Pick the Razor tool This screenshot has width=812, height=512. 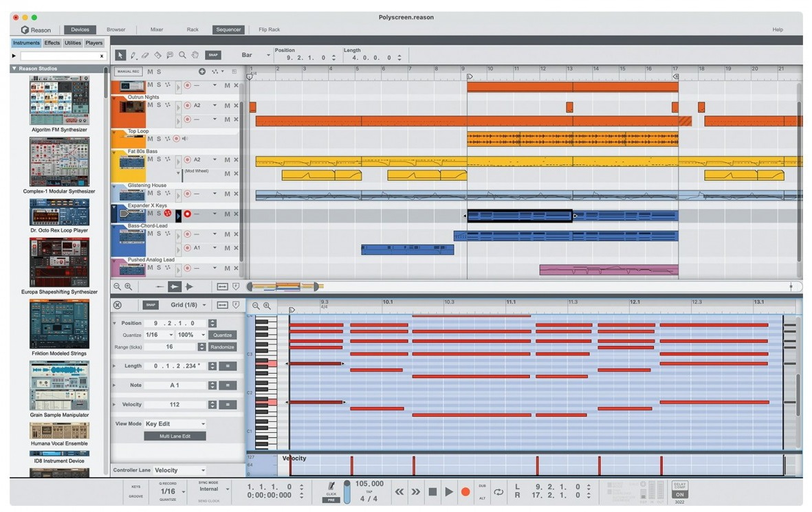coord(157,55)
